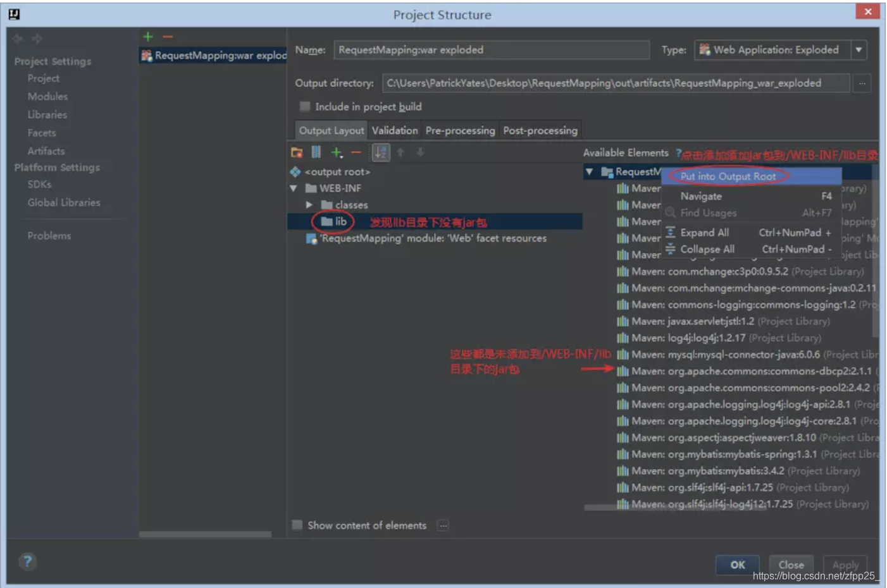The width and height of the screenshot is (887, 588).
Task: Click the green plus icon above the artifacts list
Action: [x=147, y=37]
